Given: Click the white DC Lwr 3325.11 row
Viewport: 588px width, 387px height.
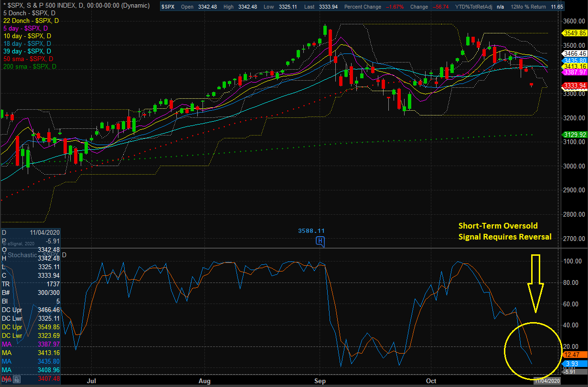Looking at the screenshot, I should [30, 318].
